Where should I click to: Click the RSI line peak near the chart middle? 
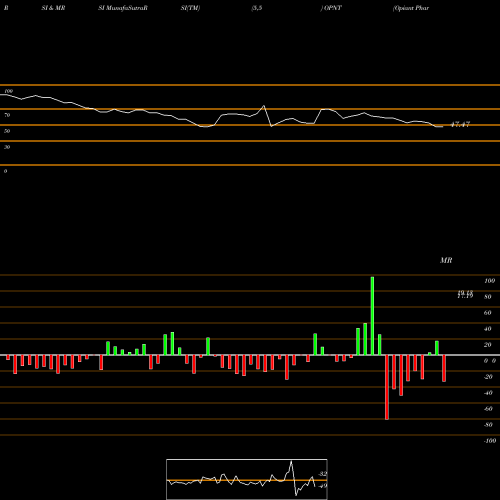coord(264,106)
